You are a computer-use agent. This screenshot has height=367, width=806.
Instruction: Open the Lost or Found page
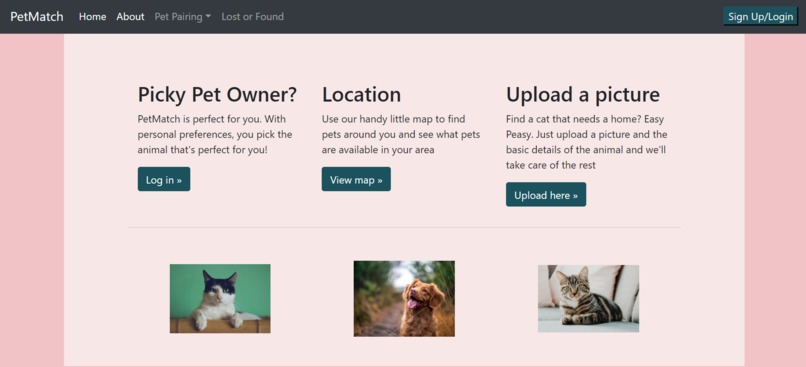point(252,16)
